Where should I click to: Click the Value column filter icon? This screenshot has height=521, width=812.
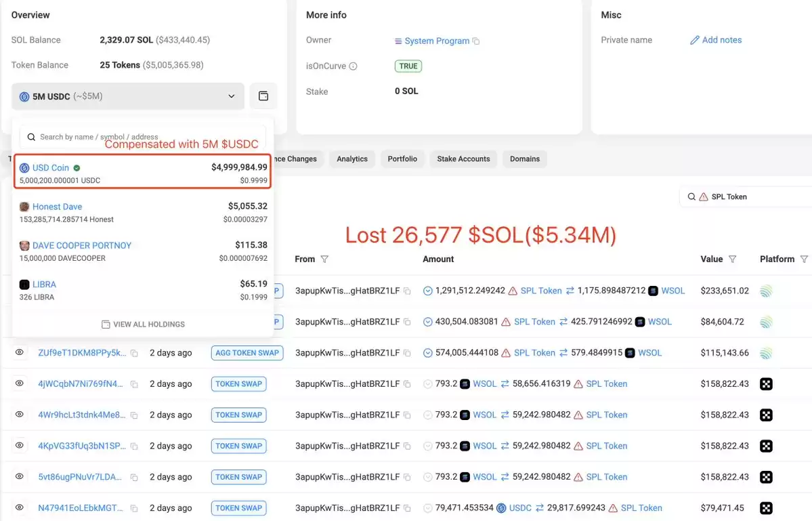point(732,259)
